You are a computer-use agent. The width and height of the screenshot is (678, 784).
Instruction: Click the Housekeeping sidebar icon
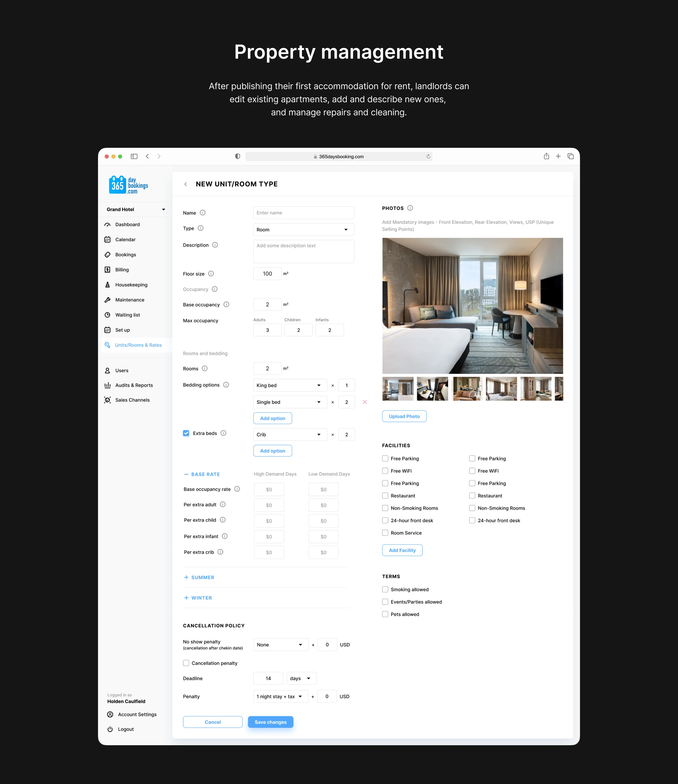pyautogui.click(x=108, y=285)
